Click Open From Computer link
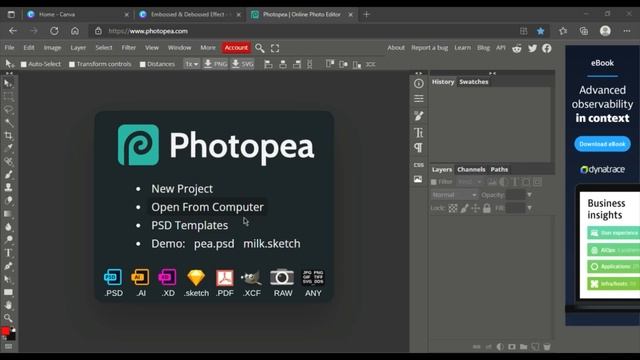Image resolution: width=640 pixels, height=360 pixels. (207, 207)
